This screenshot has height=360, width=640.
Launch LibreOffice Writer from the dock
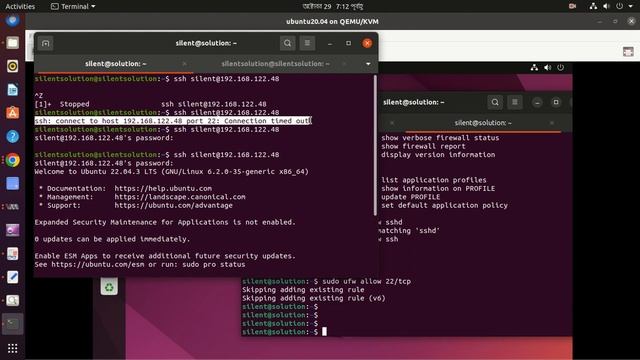tap(12, 90)
